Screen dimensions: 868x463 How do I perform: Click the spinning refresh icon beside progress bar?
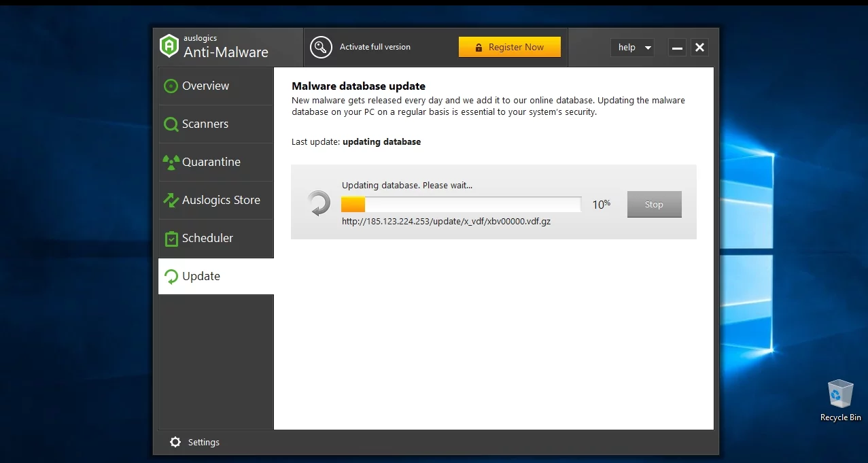[318, 204]
